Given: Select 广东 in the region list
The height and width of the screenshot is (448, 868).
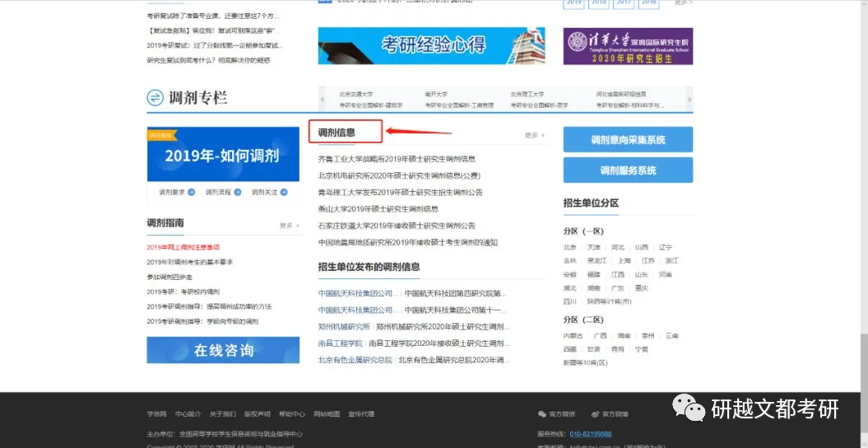Looking at the screenshot, I should coord(617,288).
